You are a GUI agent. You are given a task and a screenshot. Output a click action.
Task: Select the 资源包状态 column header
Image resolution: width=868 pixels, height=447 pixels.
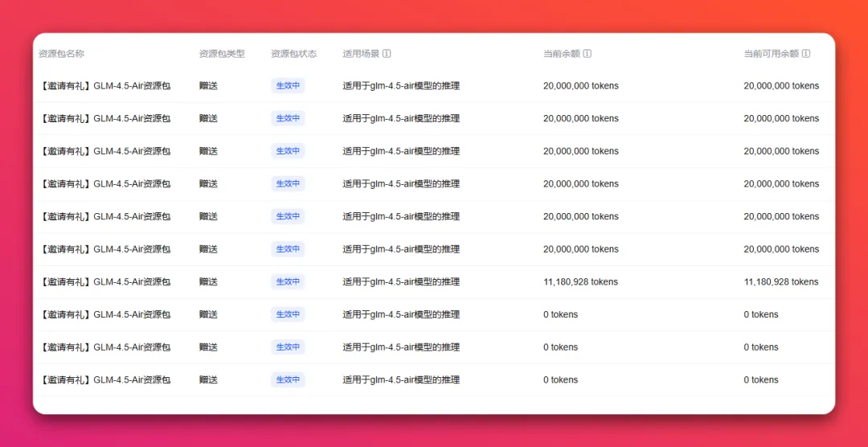point(293,54)
